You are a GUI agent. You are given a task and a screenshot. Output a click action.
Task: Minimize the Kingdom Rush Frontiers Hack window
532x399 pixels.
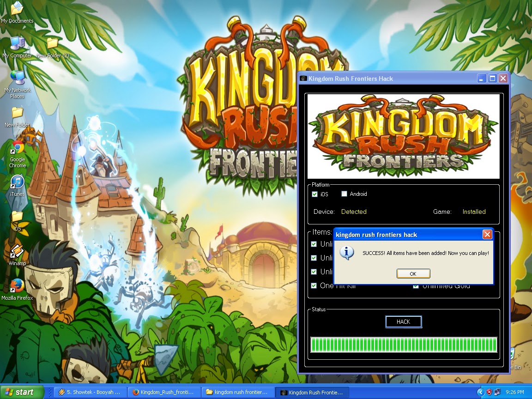pos(482,79)
